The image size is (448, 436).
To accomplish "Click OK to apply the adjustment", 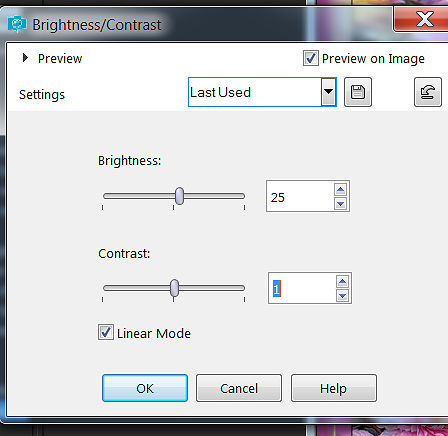I will [x=145, y=388].
